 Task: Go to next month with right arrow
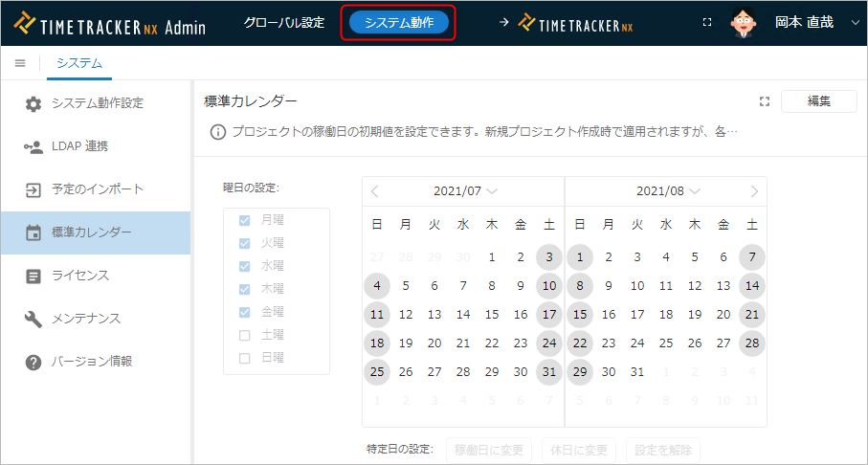[754, 191]
